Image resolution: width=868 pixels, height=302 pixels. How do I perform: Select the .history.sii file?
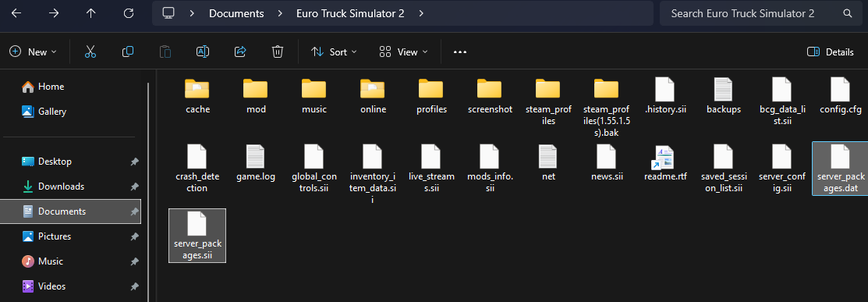coord(664,95)
